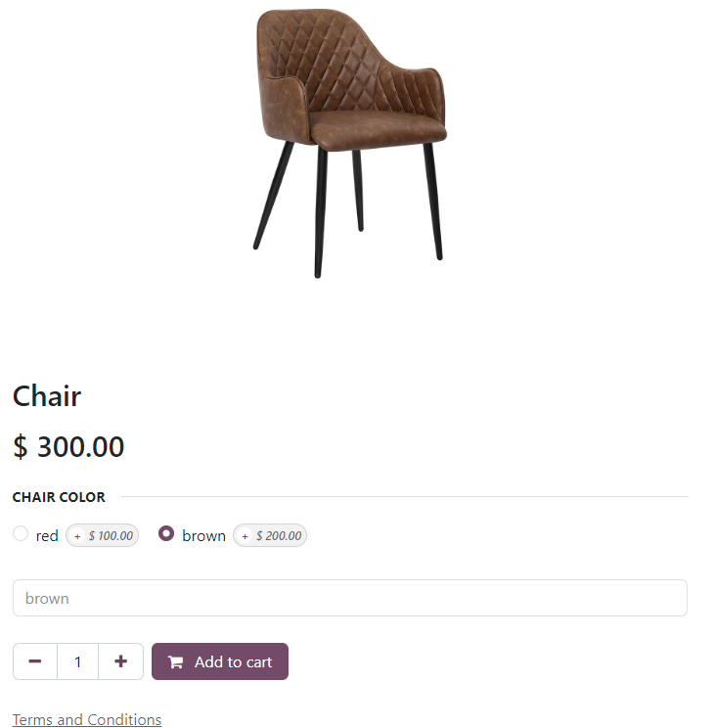
Task: Open the Terms and Conditions link
Action: click(x=87, y=719)
